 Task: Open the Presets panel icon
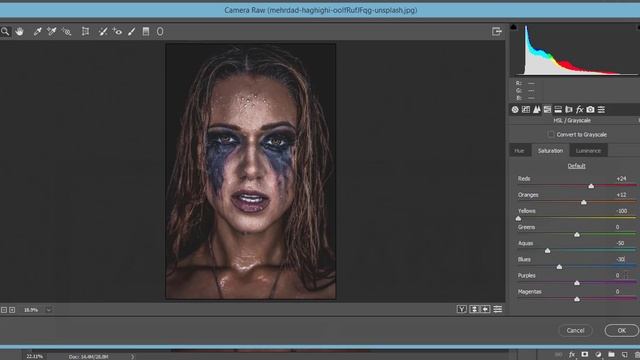pos(601,109)
